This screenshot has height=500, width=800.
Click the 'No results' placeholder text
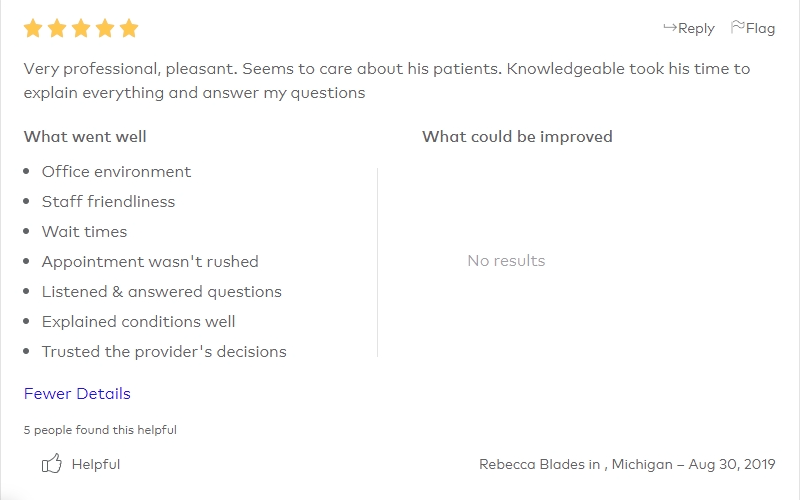[x=506, y=261]
